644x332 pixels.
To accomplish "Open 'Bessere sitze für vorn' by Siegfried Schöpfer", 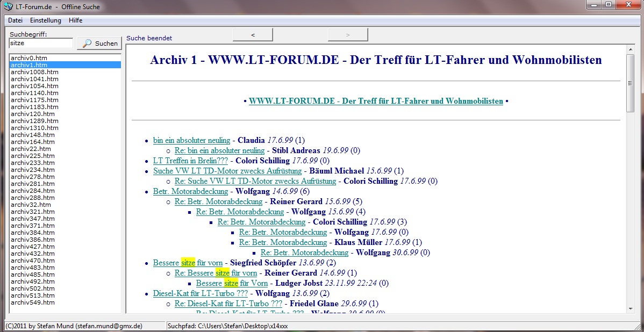I will [188, 263].
